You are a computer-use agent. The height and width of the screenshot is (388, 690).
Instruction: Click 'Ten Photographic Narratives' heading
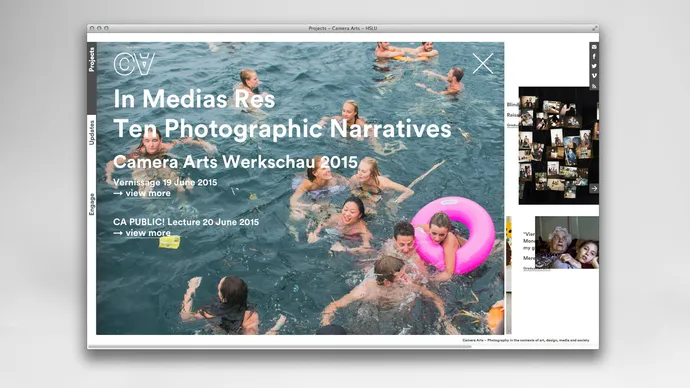click(x=282, y=129)
